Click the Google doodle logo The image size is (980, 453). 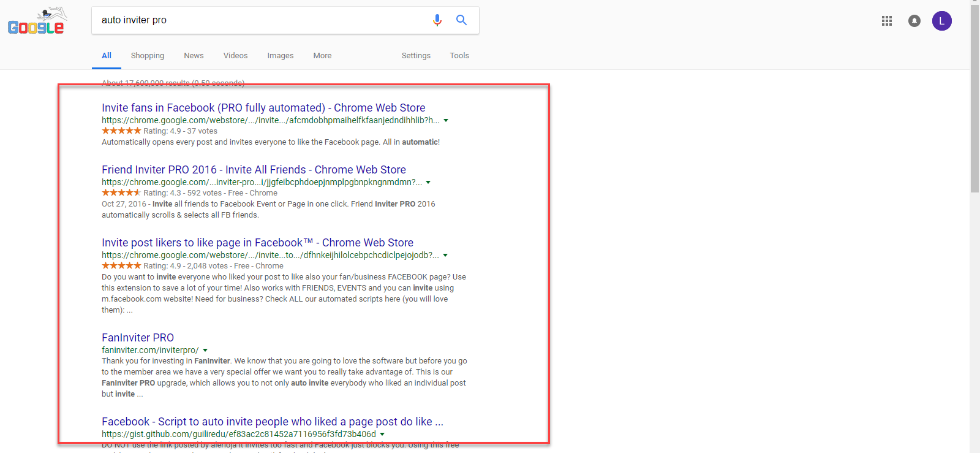tap(37, 21)
